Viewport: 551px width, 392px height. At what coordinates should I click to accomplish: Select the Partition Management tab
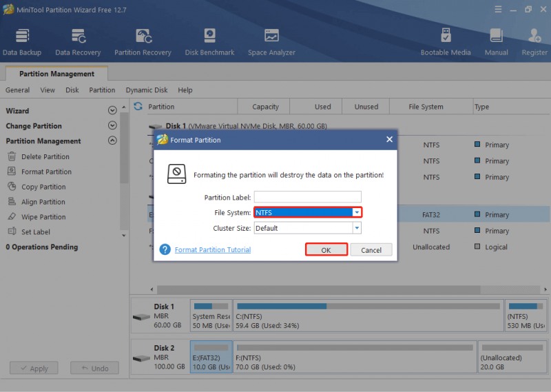point(56,74)
